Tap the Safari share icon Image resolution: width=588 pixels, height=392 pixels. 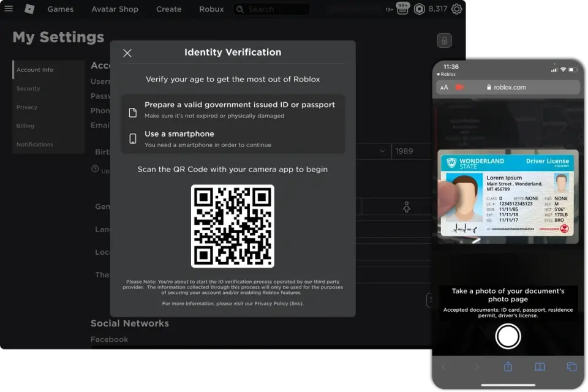pos(508,366)
